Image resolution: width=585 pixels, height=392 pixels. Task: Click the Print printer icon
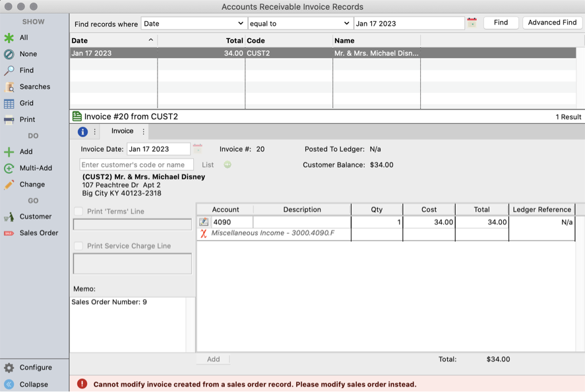pos(9,120)
